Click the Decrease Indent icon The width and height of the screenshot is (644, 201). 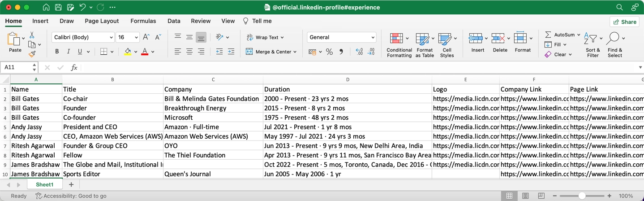(x=219, y=52)
